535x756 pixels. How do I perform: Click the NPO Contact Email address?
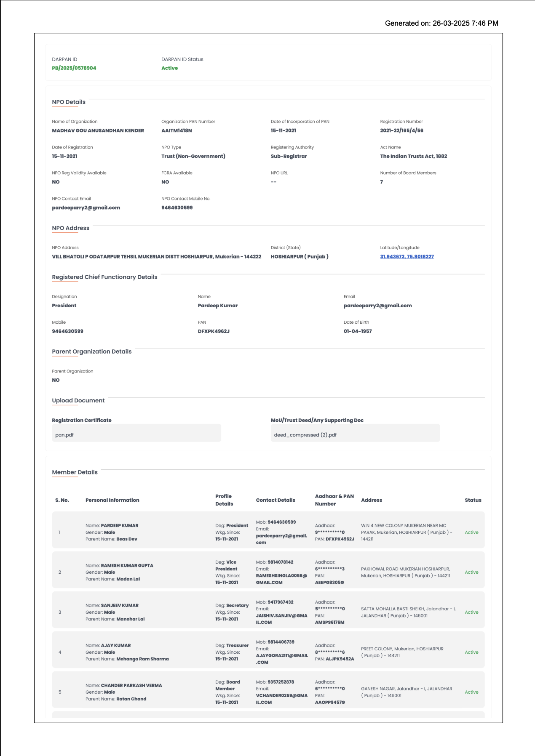click(86, 208)
